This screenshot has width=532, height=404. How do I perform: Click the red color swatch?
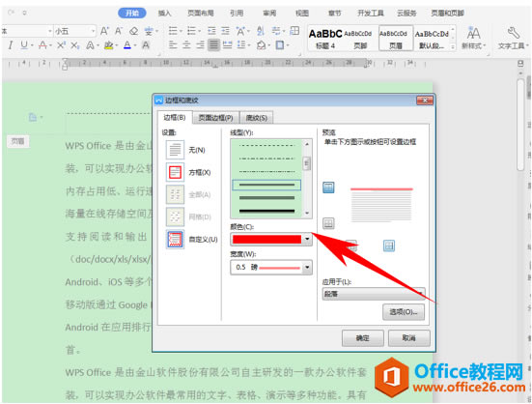(266, 240)
